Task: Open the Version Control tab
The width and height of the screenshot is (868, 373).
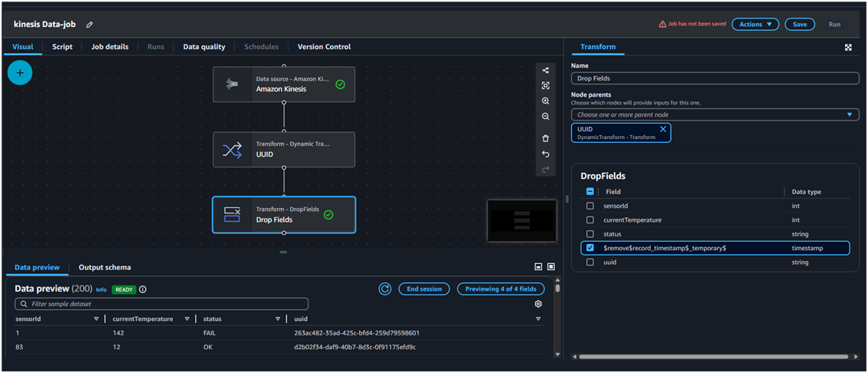Action: point(325,47)
